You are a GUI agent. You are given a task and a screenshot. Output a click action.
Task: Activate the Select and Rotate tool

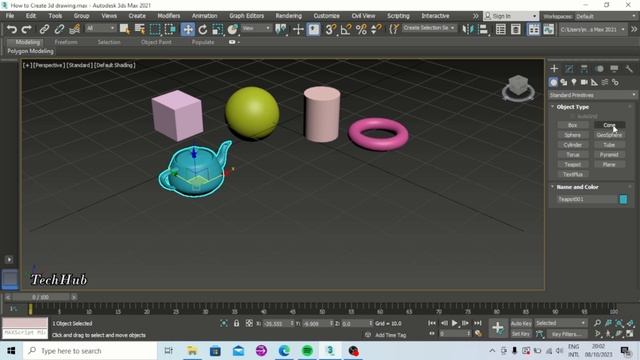[203, 29]
